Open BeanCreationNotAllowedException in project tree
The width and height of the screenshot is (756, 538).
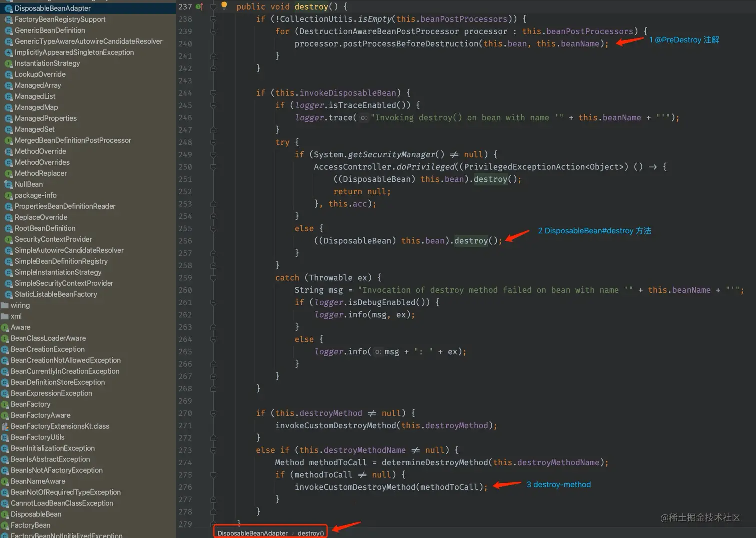coord(66,360)
